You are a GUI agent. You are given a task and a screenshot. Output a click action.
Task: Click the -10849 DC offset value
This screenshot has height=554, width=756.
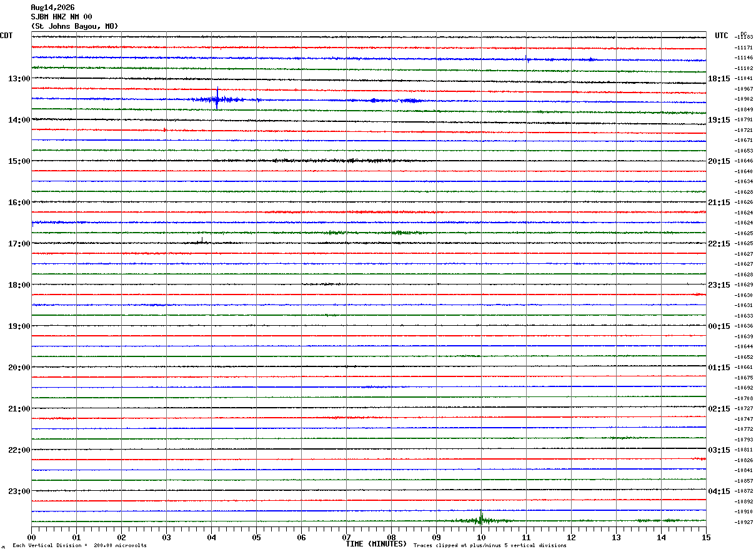click(744, 109)
